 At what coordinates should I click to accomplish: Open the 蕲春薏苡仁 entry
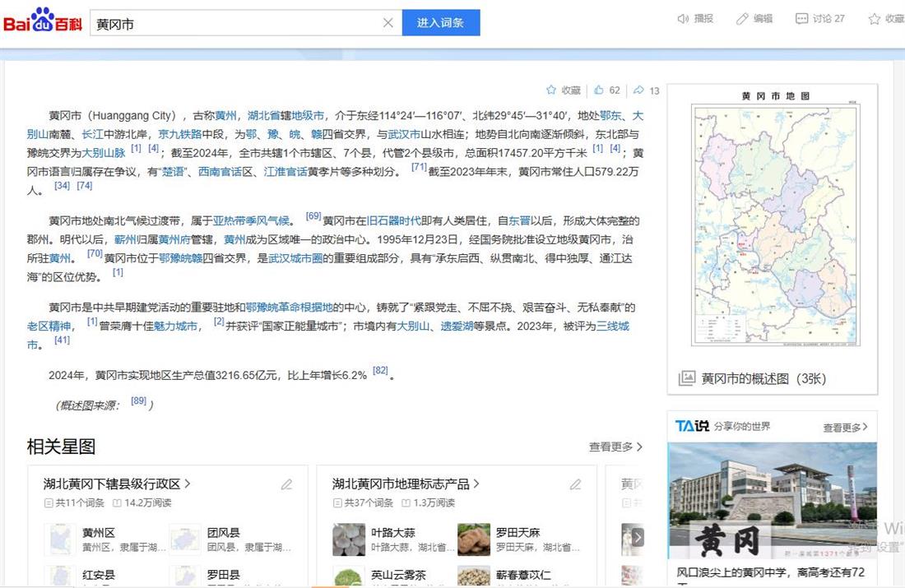523,575
